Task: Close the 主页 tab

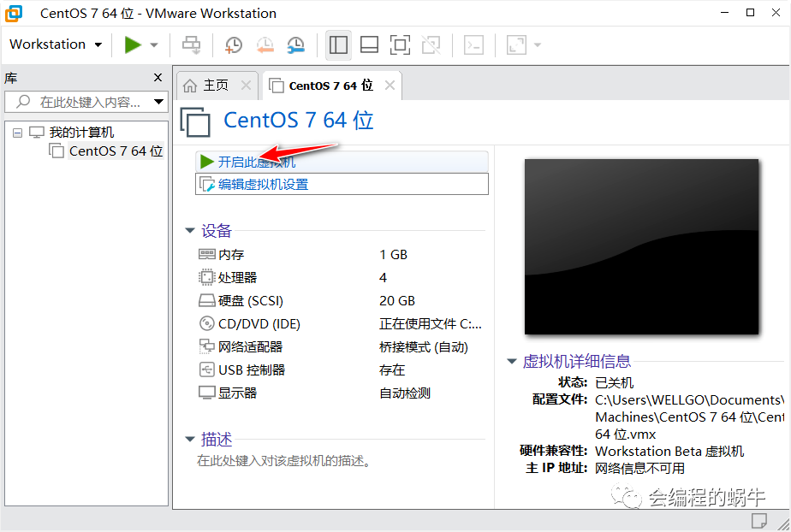Action: (246, 86)
